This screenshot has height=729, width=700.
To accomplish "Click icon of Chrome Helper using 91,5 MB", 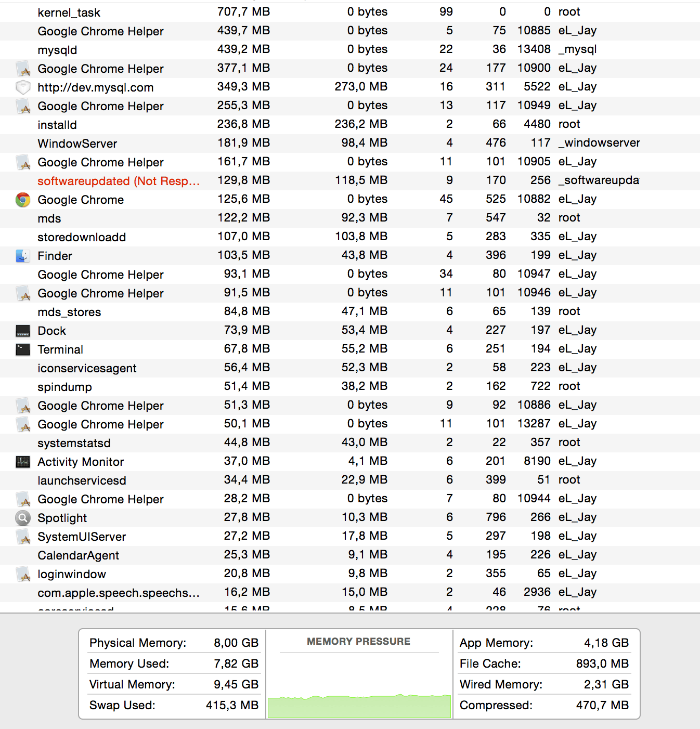I will (x=23, y=293).
